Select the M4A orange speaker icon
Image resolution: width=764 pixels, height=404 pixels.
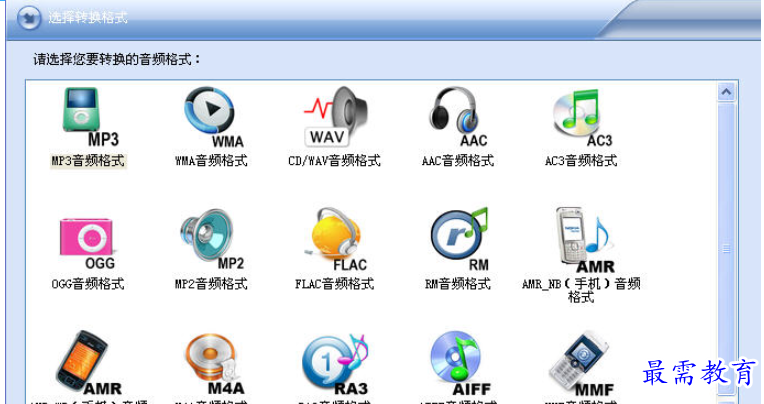(x=214, y=364)
